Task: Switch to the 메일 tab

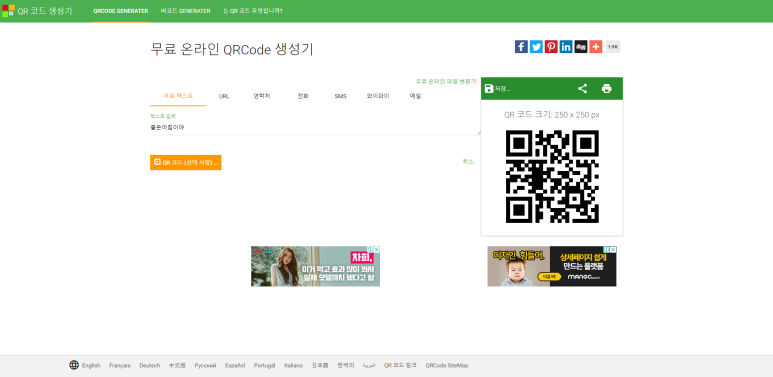Action: coord(415,96)
